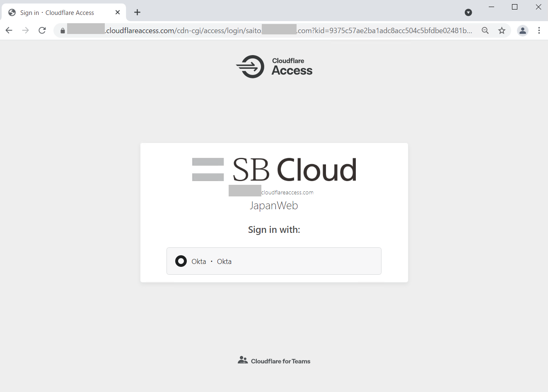Click the Cloudflare for Teams people icon
This screenshot has height=392, width=548.
pos(243,360)
